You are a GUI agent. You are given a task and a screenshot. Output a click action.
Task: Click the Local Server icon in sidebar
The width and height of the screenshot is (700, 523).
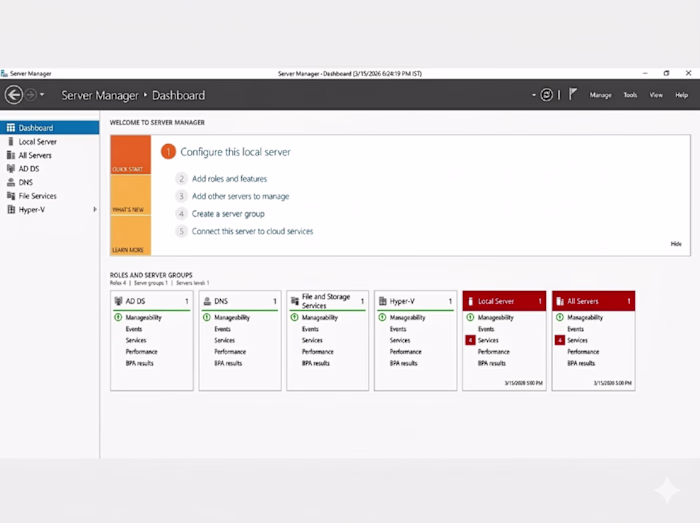pyautogui.click(x=11, y=141)
